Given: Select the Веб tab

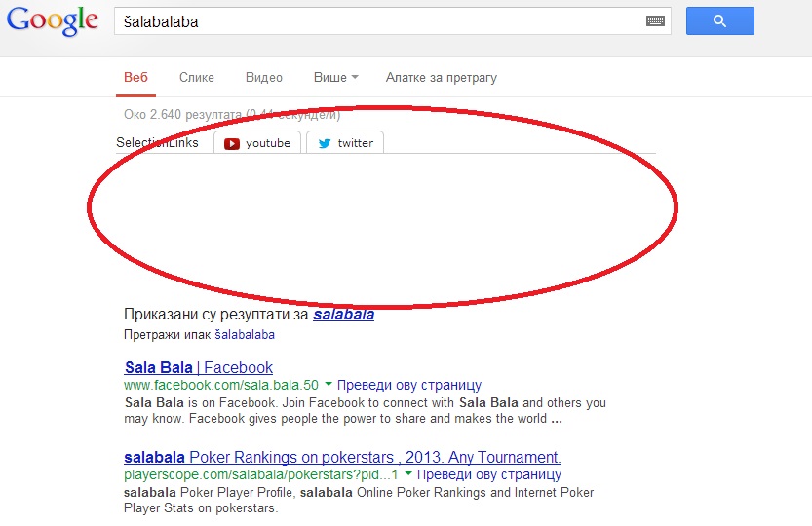Looking at the screenshot, I should 135,78.
